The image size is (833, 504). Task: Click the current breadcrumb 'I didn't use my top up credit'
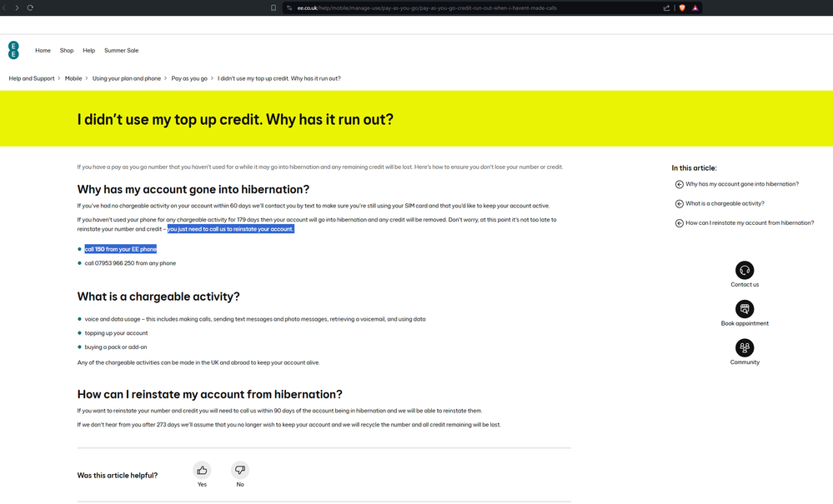click(x=279, y=78)
